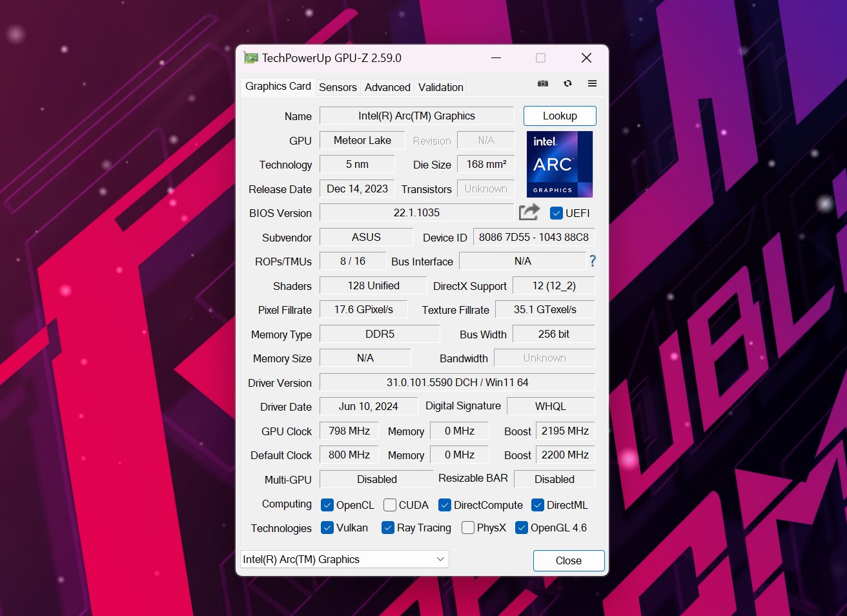Click the GPU Clock value 798 MHz
Viewport: 847px width, 616px height.
pyautogui.click(x=349, y=431)
